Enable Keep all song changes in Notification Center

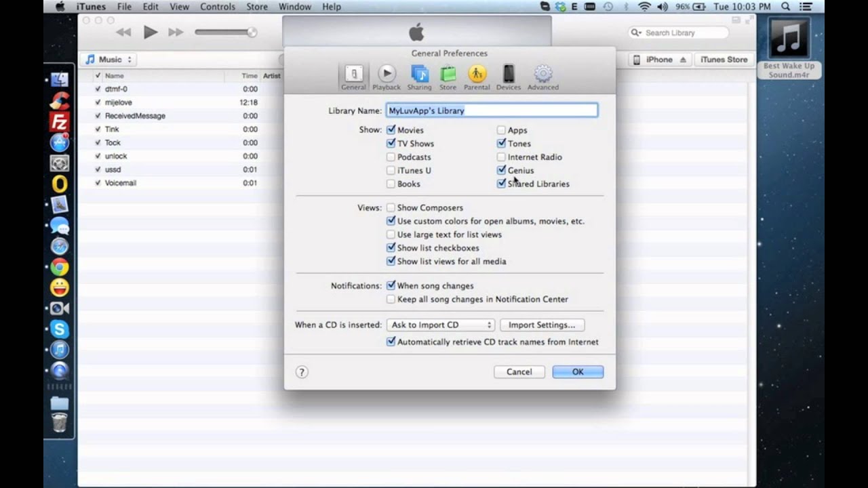coord(391,299)
